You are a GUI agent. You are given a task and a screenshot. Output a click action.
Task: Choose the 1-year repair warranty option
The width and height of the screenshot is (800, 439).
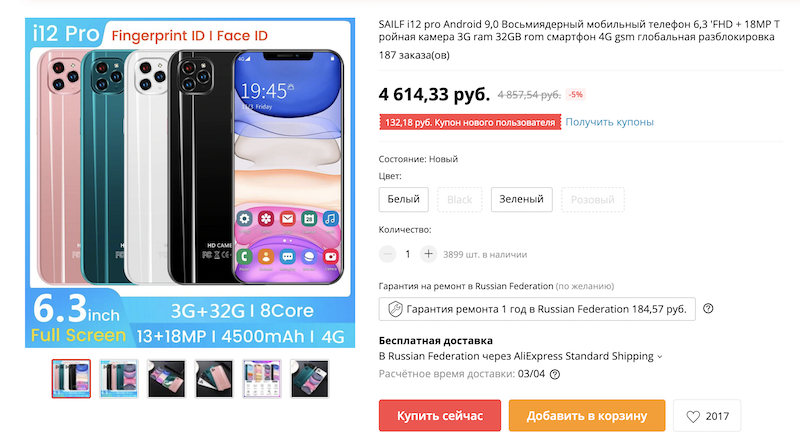tap(537, 309)
